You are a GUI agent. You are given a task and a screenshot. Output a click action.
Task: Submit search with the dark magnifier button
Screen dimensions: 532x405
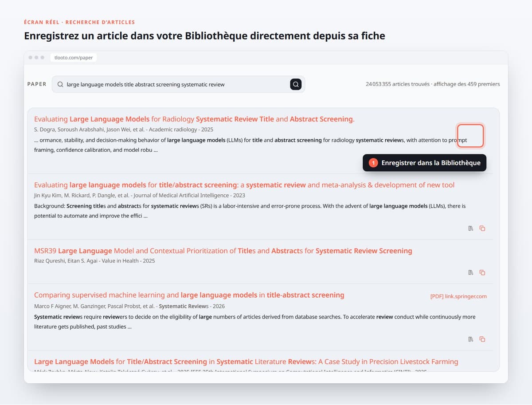(296, 84)
